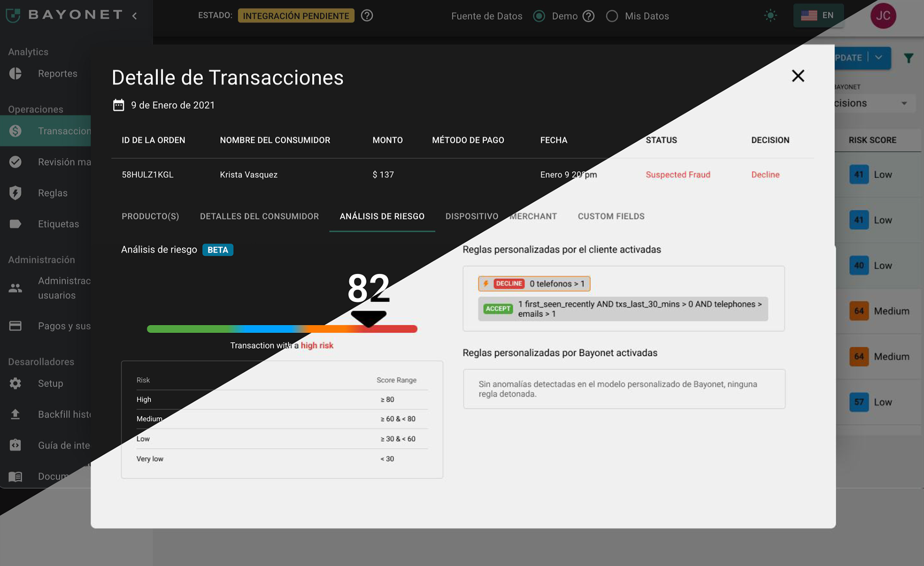The height and width of the screenshot is (566, 924).
Task: Click the ACCEPT rule chip
Action: coord(623,309)
